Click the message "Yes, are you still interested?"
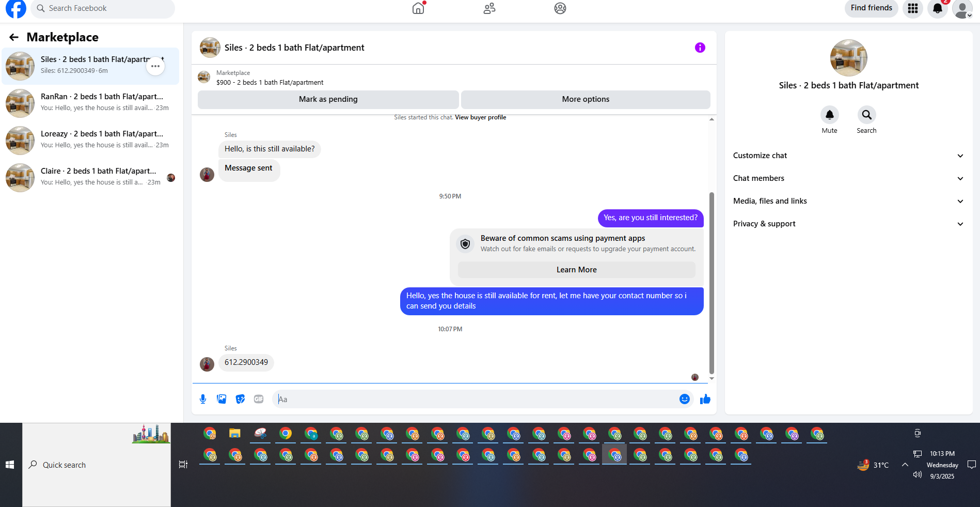Screen dimensions: 980x507 (651, 218)
